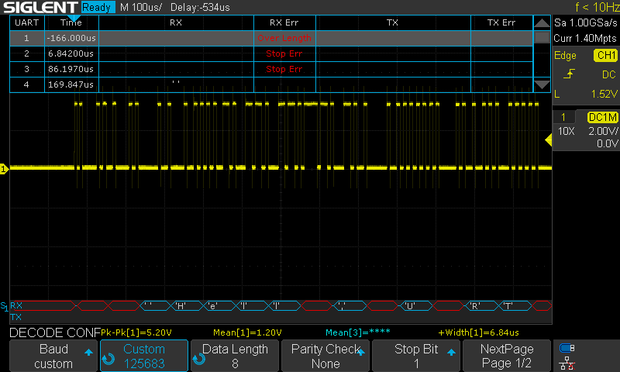Click the first Mean[1]=1.20V measurement
This screenshot has width=620, height=372.
[x=248, y=333]
